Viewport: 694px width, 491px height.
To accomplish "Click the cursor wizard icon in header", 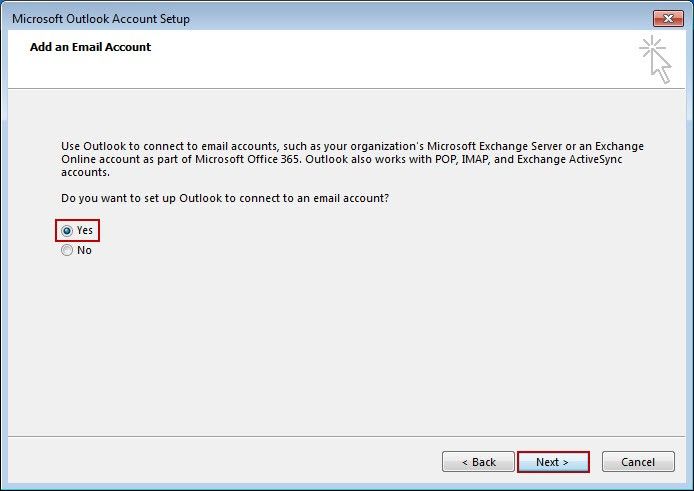I will click(655, 59).
